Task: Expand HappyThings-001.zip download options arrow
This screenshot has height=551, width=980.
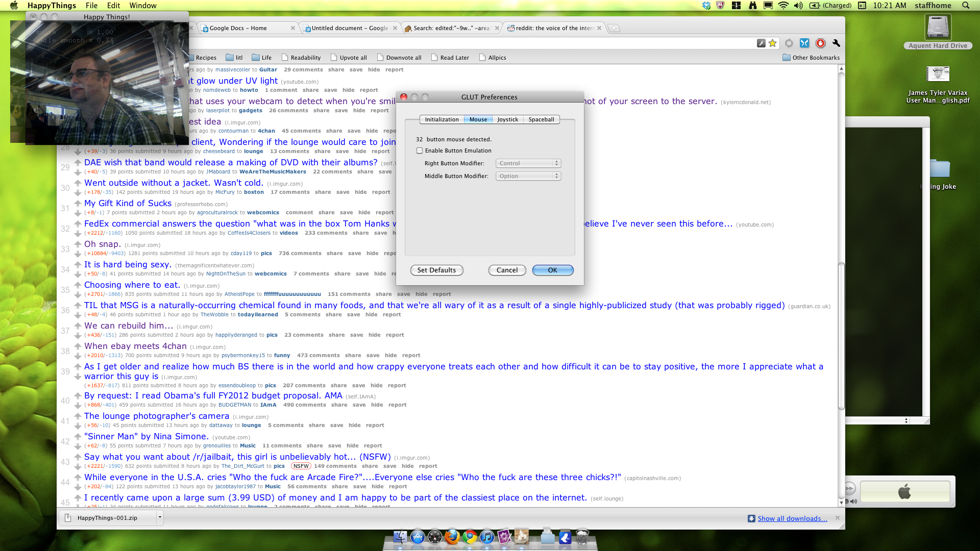Action: coord(160,517)
